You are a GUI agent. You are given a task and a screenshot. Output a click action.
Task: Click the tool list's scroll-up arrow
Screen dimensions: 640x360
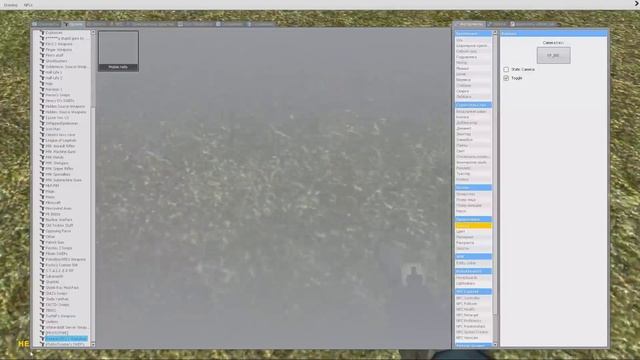point(495,33)
